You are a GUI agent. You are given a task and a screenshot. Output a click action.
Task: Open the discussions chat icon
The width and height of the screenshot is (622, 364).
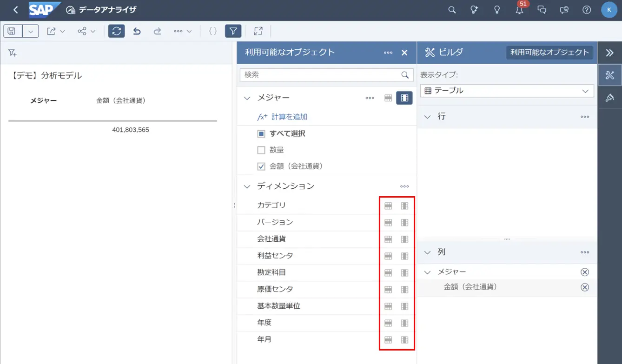[x=542, y=10]
